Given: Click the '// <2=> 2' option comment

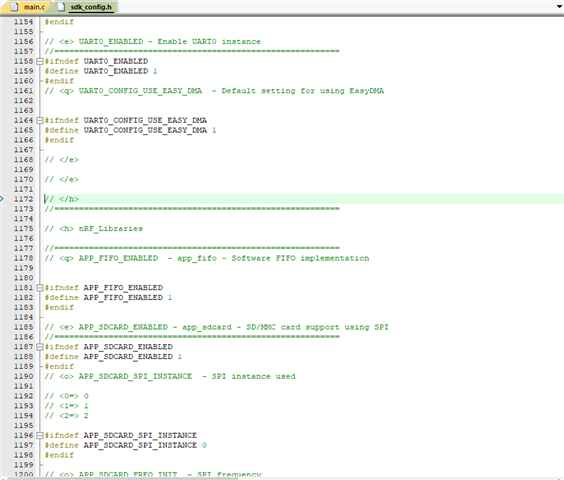Looking at the screenshot, I should 67,416.
